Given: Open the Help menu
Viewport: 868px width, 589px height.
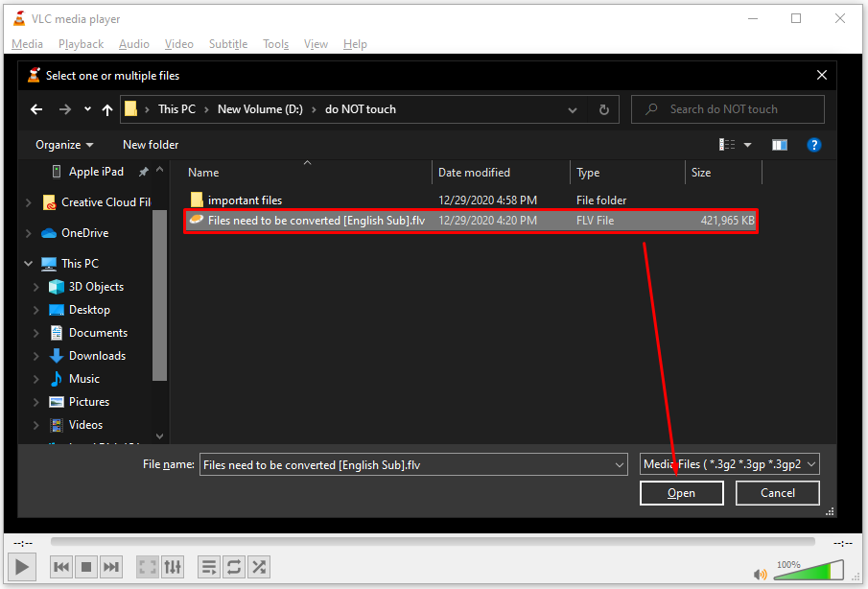Looking at the screenshot, I should pos(355,44).
